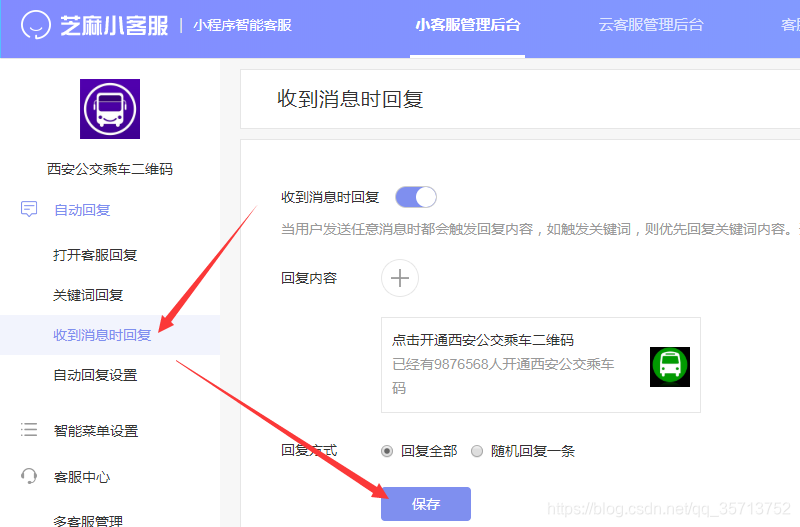Screen dimensions: 800x527
Task: Open 打开客服回复 in the sidebar
Action: 95,255
